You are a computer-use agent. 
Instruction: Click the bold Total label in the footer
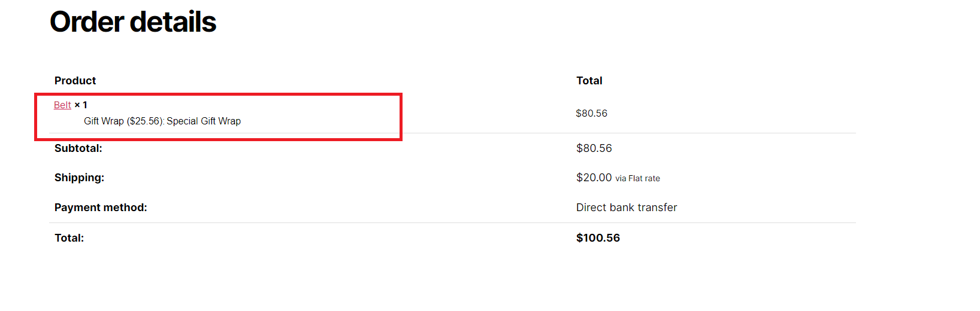(69, 238)
